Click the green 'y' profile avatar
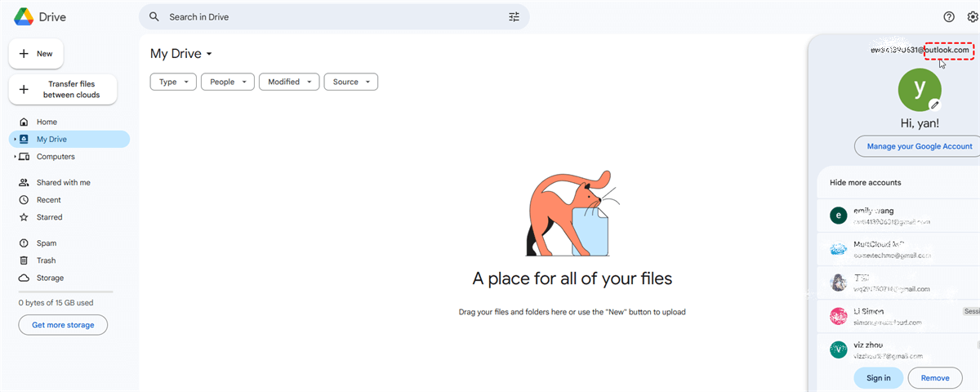The height and width of the screenshot is (392, 980). coord(920,88)
